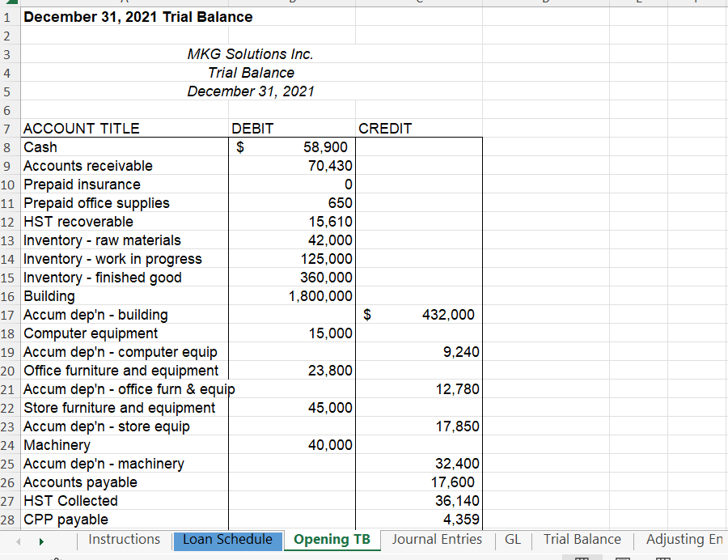Select the value 125,000
Viewport: 728px width, 560px height.
tap(292, 259)
